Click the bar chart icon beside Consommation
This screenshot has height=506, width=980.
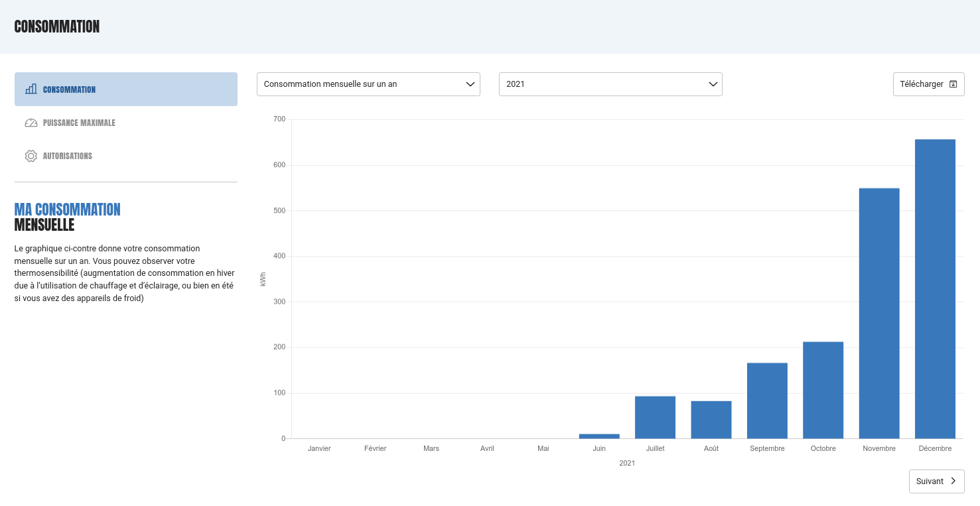pos(31,89)
